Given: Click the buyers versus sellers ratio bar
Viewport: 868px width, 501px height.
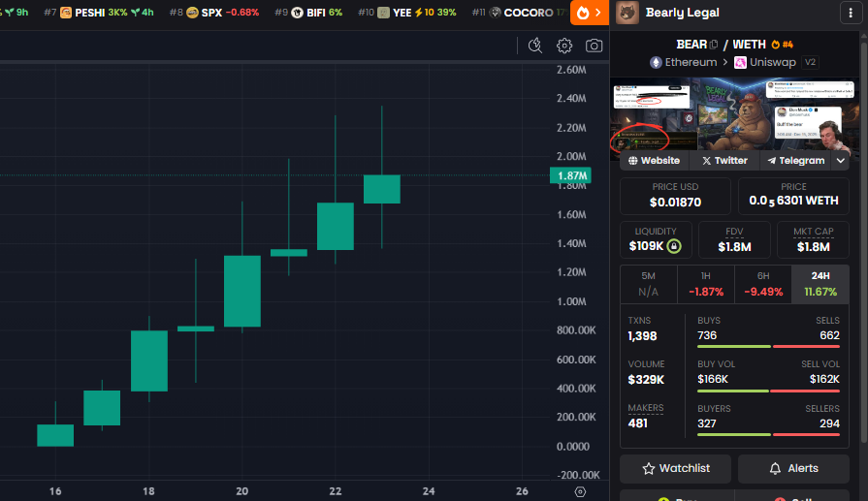Looking at the screenshot, I should [x=768, y=435].
